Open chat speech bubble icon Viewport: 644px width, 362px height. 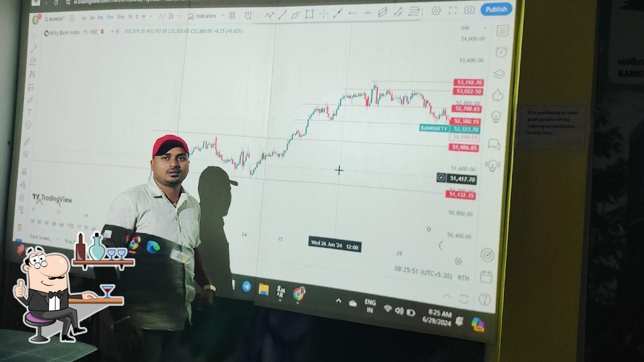pos(494,144)
